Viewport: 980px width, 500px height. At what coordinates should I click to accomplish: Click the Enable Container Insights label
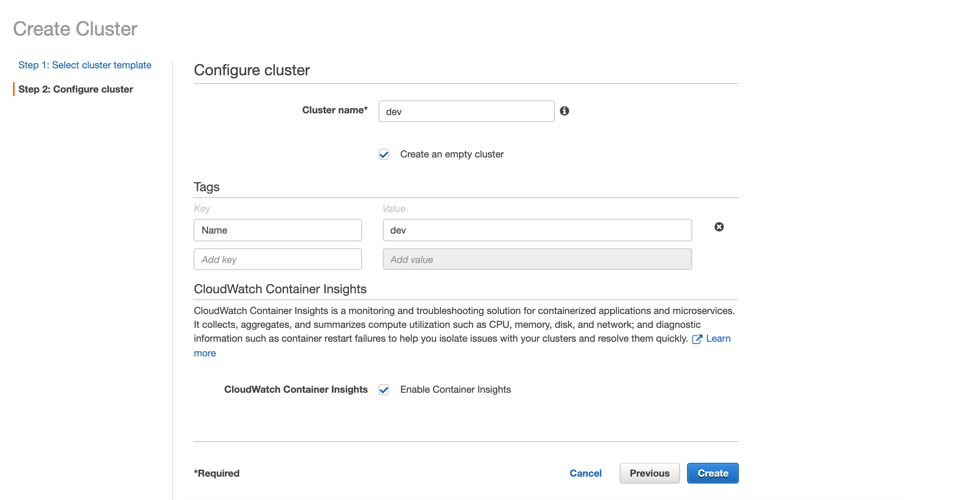coord(455,389)
